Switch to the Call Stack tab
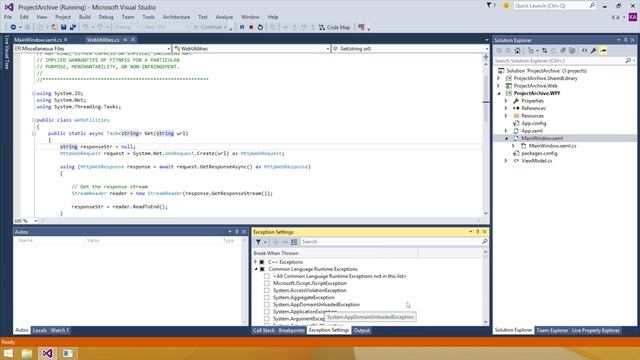The height and width of the screenshot is (360, 640). point(264,330)
